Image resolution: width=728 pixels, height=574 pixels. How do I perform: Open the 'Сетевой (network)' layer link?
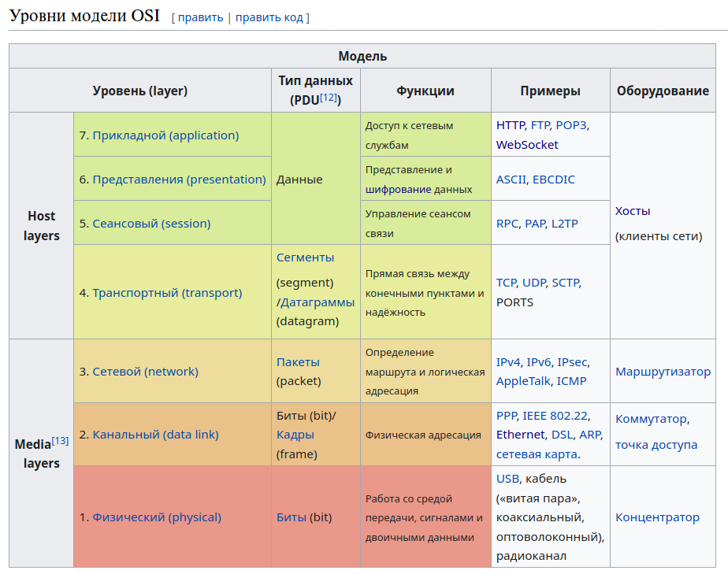click(x=145, y=372)
